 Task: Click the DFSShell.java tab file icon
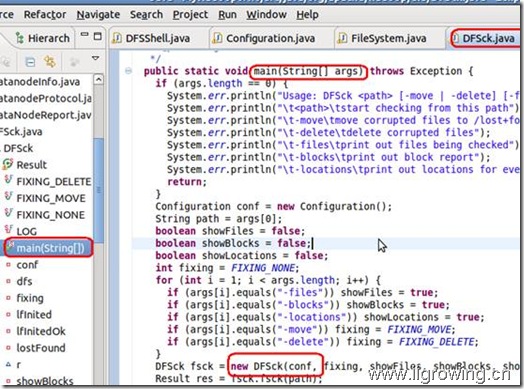click(117, 39)
